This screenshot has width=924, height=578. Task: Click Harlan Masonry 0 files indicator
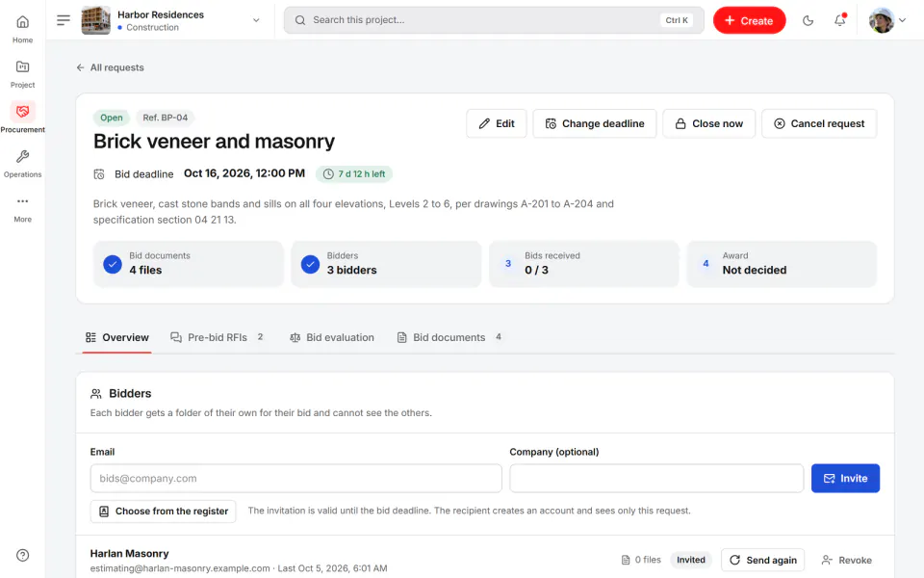pyautogui.click(x=641, y=560)
